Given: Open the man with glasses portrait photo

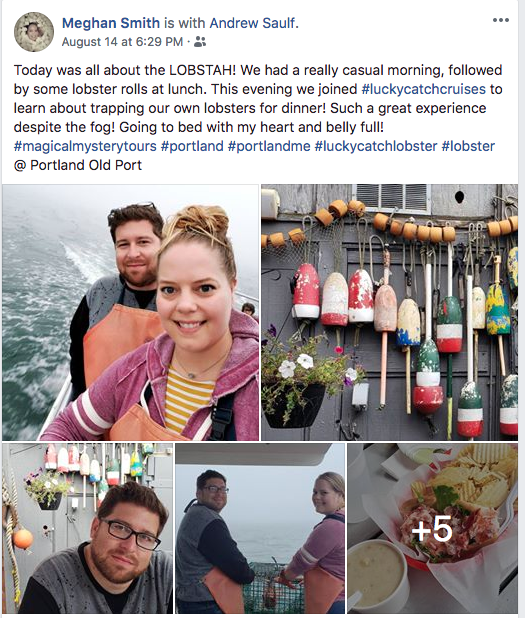Looking at the screenshot, I should (88, 528).
